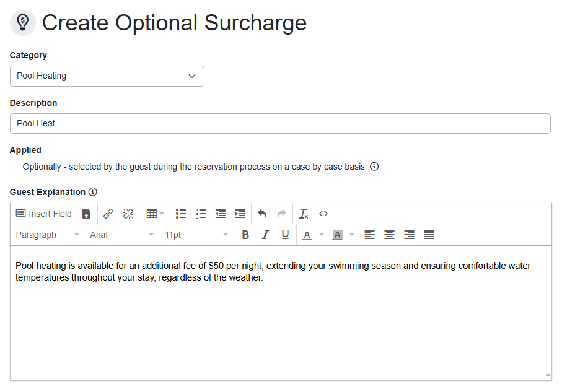This screenshot has height=392, width=562.
Task: Open the source code view
Action: pyautogui.click(x=323, y=214)
